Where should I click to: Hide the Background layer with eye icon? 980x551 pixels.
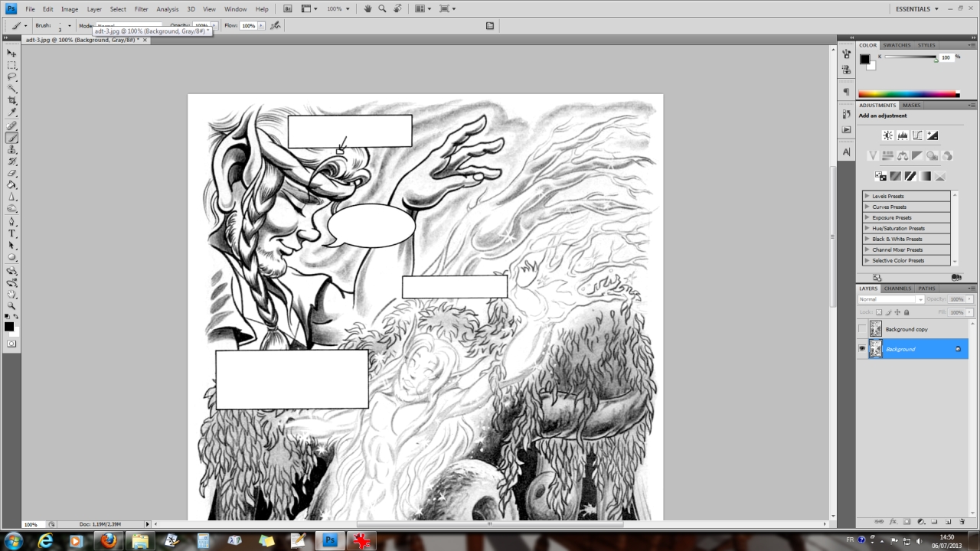tap(862, 349)
